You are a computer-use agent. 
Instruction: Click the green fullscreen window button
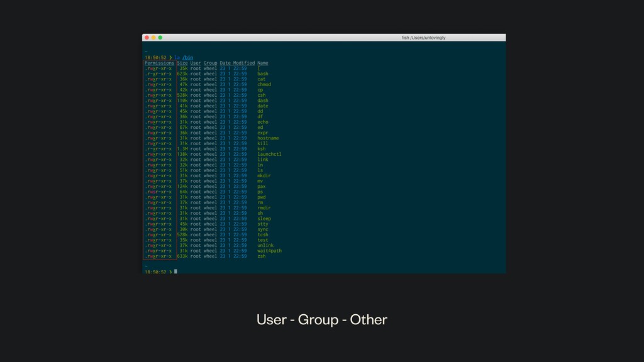[x=160, y=38]
